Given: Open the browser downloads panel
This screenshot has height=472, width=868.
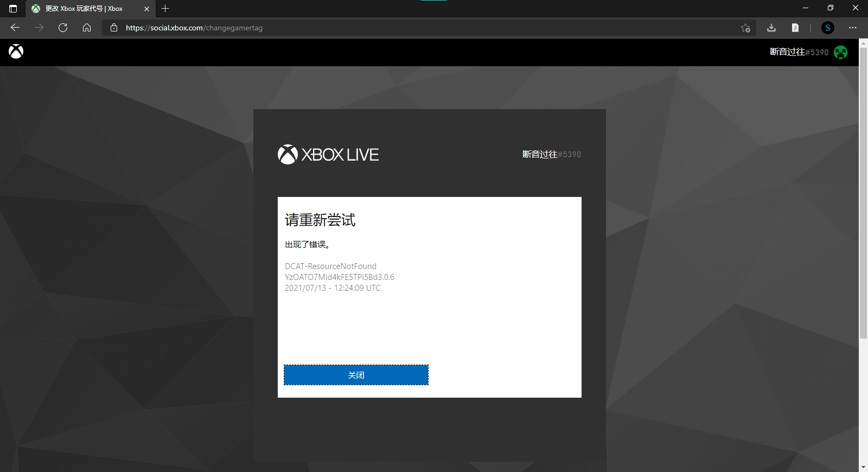Looking at the screenshot, I should pyautogui.click(x=771, y=28).
